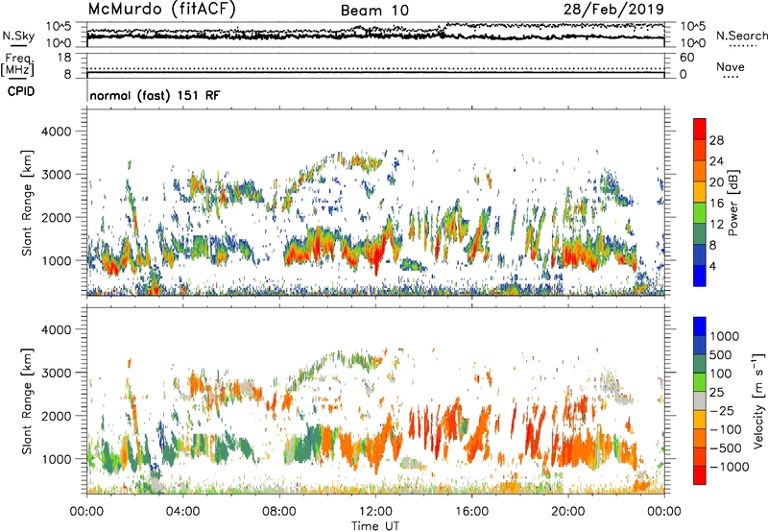768x532 pixels.
Task: Click the Power [dB] colorbar title
Action: pos(732,203)
